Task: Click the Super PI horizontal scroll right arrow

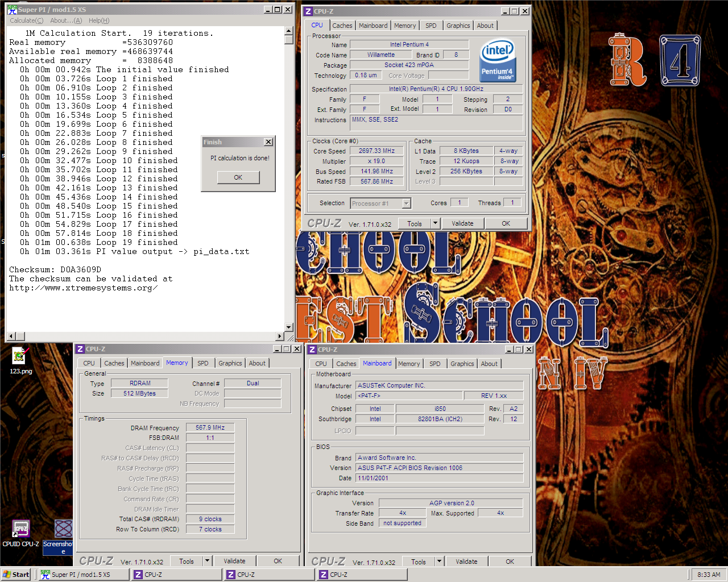Action: (279, 336)
